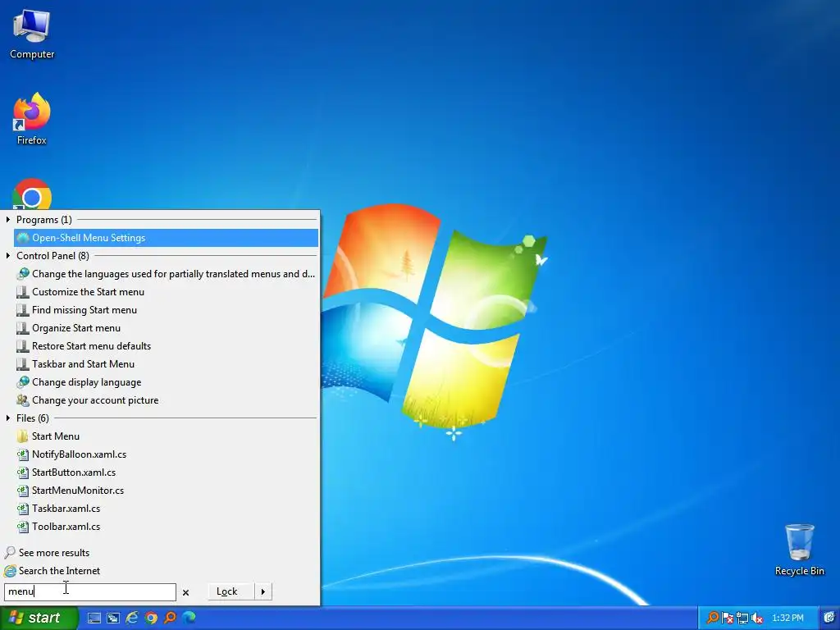The image size is (840, 630).
Task: Launch Internet Explorer from quick launch
Action: (x=132, y=619)
